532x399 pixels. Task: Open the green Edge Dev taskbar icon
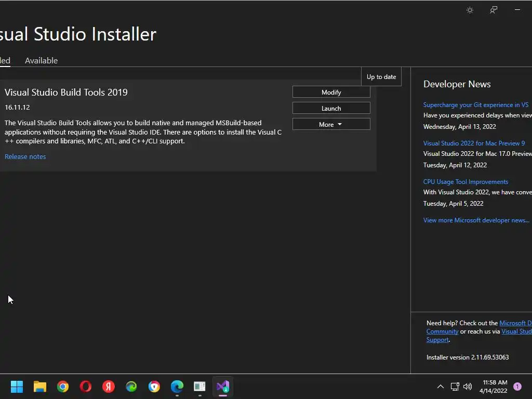[x=131, y=387]
